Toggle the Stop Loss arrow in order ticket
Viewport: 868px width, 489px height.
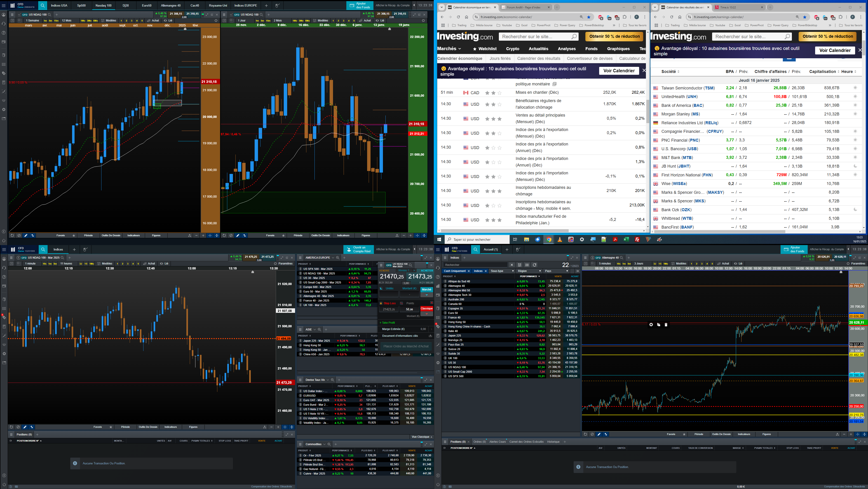pyautogui.click(x=381, y=303)
